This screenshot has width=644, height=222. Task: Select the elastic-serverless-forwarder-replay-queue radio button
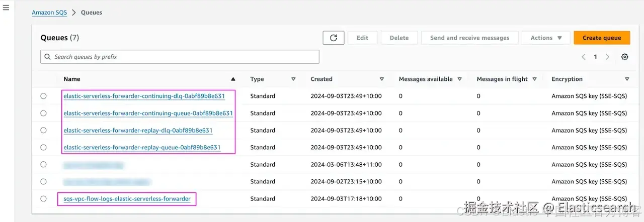pyautogui.click(x=43, y=147)
